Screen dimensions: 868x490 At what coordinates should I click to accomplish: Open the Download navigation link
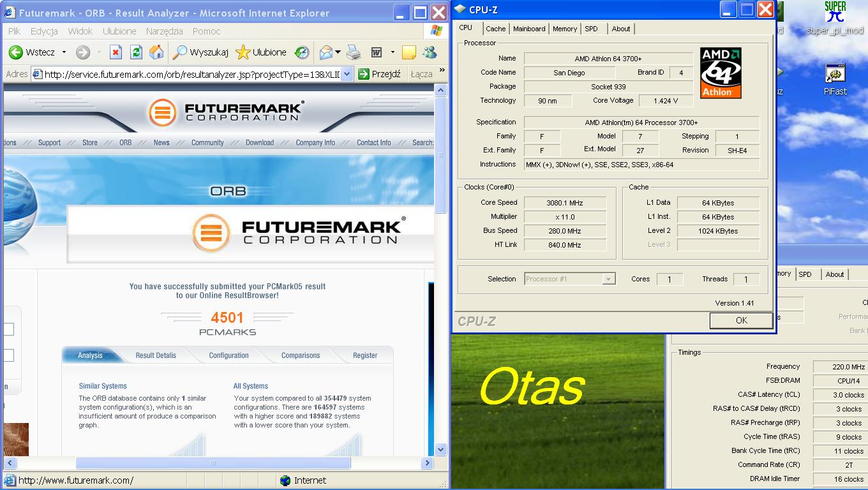260,143
